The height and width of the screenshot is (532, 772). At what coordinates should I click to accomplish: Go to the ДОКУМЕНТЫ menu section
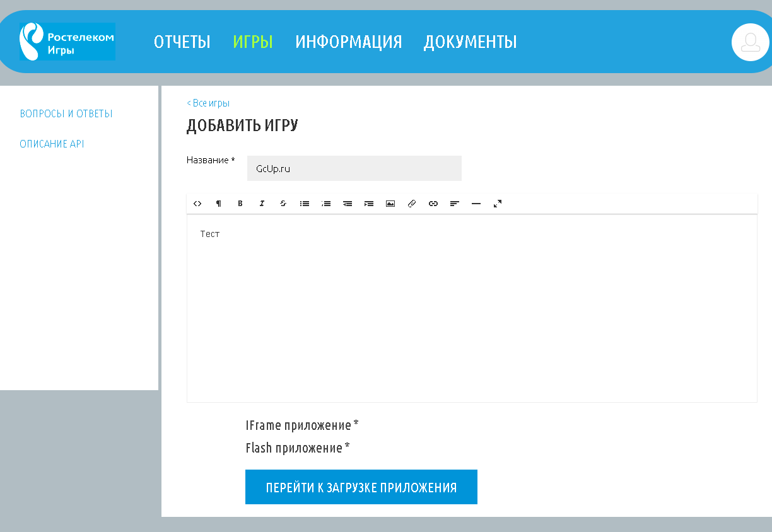[x=470, y=42]
